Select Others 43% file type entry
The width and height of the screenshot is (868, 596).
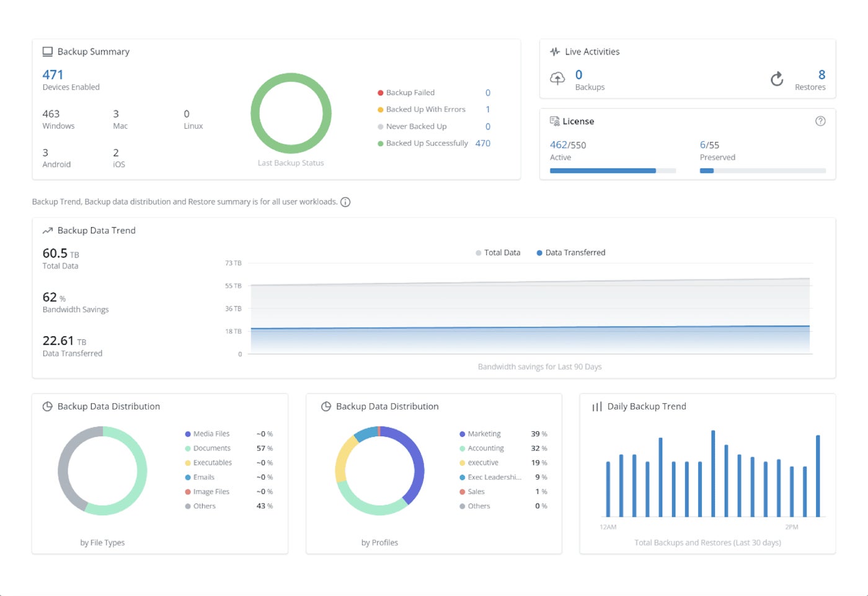point(229,506)
